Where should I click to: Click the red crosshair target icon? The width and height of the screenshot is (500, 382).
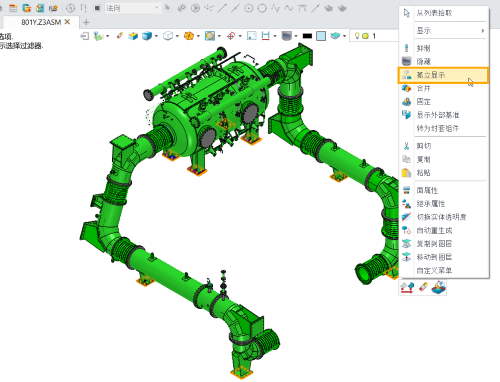pyautogui.click(x=231, y=36)
